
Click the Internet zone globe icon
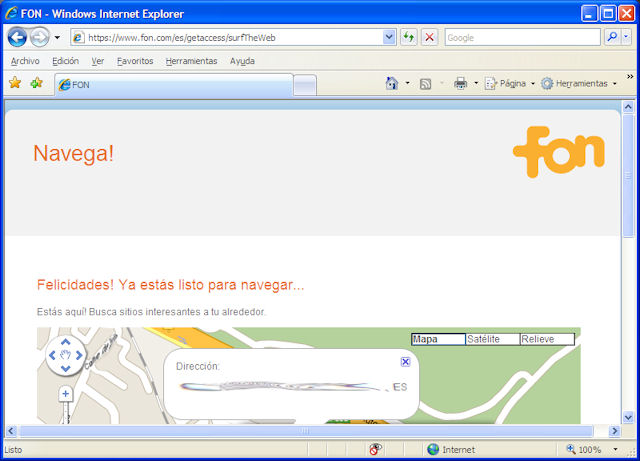coord(433,449)
